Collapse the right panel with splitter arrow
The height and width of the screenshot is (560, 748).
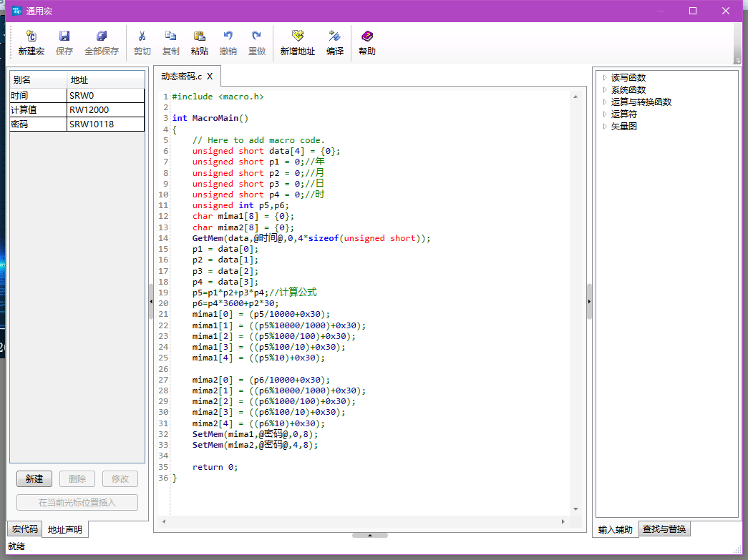point(589,302)
